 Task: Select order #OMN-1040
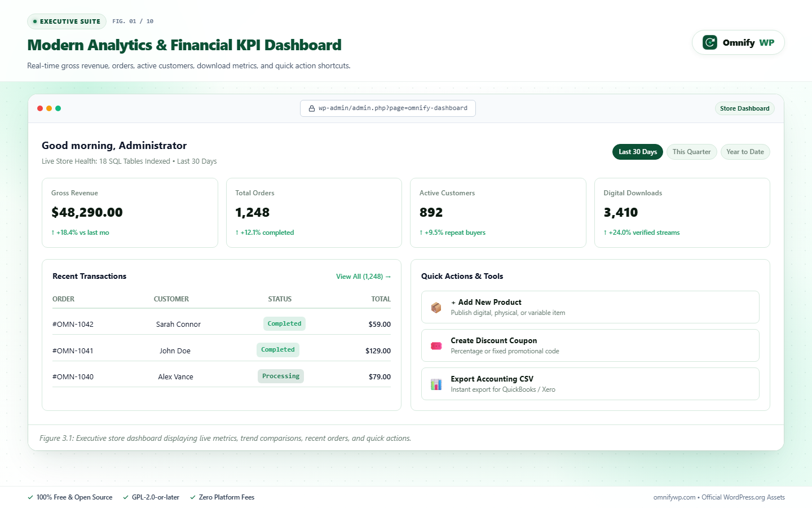(73, 377)
